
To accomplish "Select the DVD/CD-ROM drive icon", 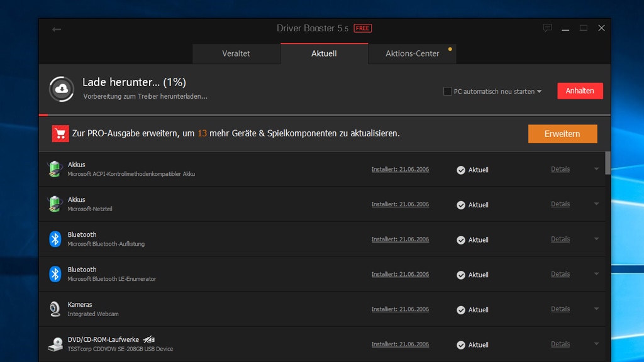I will (x=55, y=344).
